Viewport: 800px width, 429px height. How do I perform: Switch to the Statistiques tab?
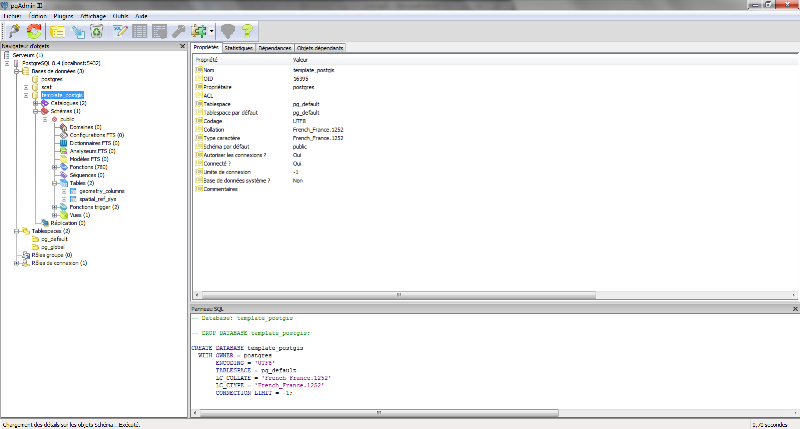(x=238, y=47)
